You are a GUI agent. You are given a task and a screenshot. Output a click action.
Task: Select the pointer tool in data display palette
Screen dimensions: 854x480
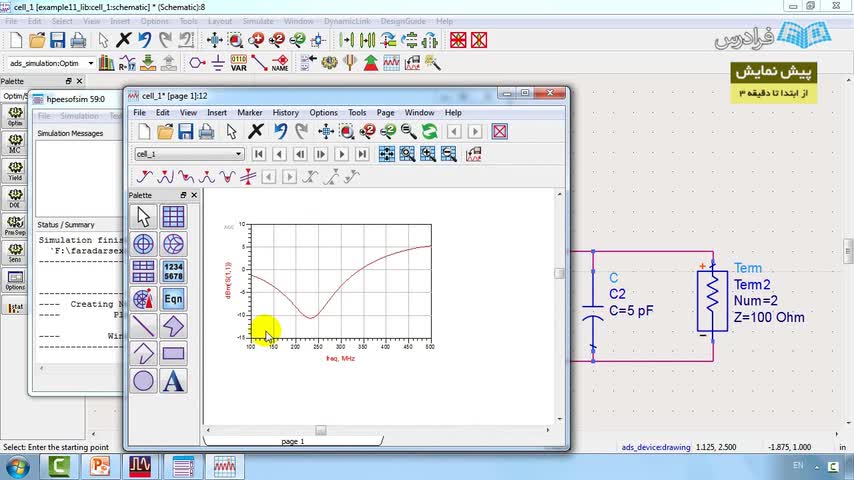point(143,217)
